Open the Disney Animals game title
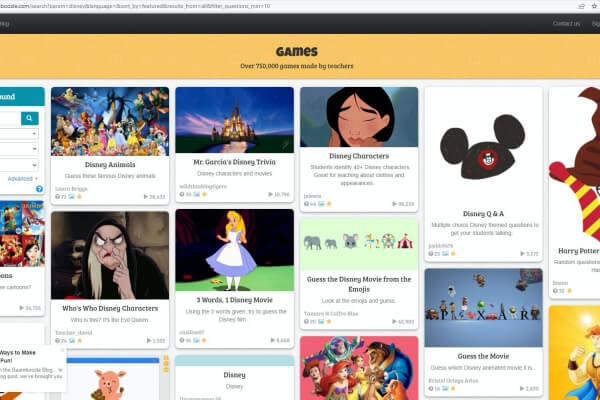Screen dimensions: 600x400 pos(110,165)
